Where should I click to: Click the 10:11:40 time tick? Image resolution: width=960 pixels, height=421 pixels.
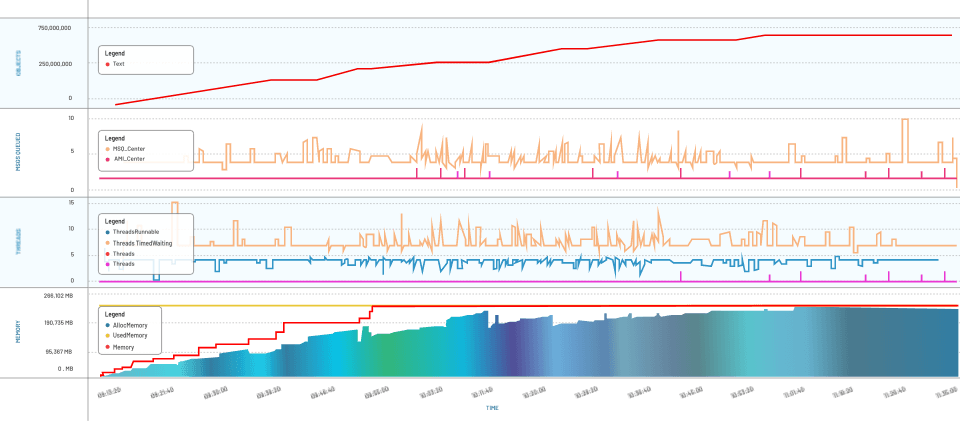click(484, 392)
